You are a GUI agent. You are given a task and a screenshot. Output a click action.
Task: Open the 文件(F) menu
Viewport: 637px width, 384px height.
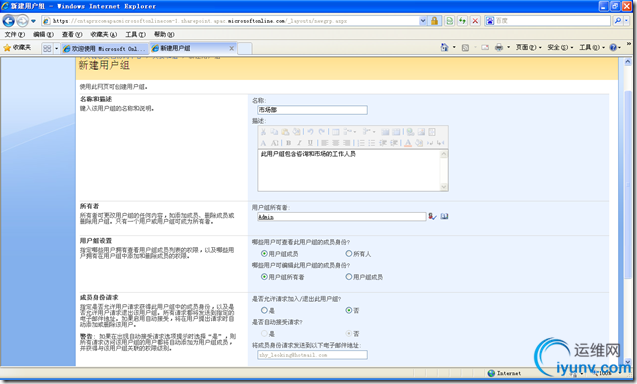15,35
